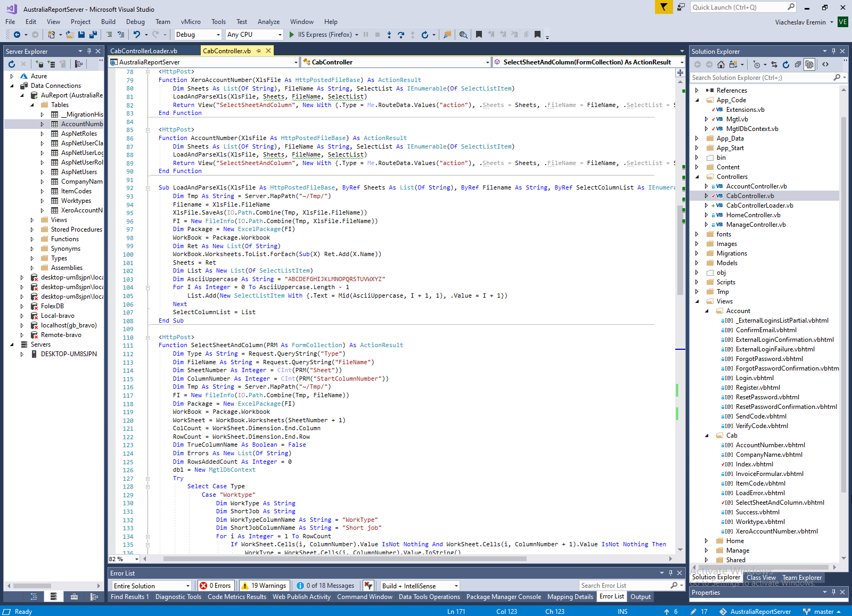Open the Package Manager Console tab
The width and height of the screenshot is (852, 616).
(503, 597)
